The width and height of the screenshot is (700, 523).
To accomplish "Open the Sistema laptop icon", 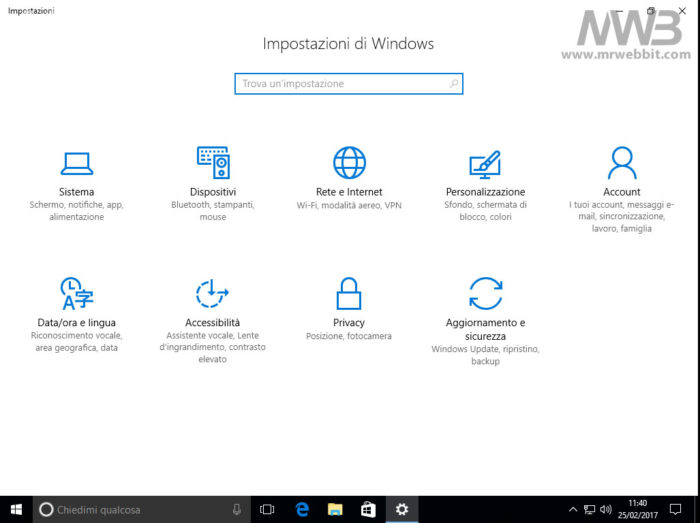I will point(77,164).
